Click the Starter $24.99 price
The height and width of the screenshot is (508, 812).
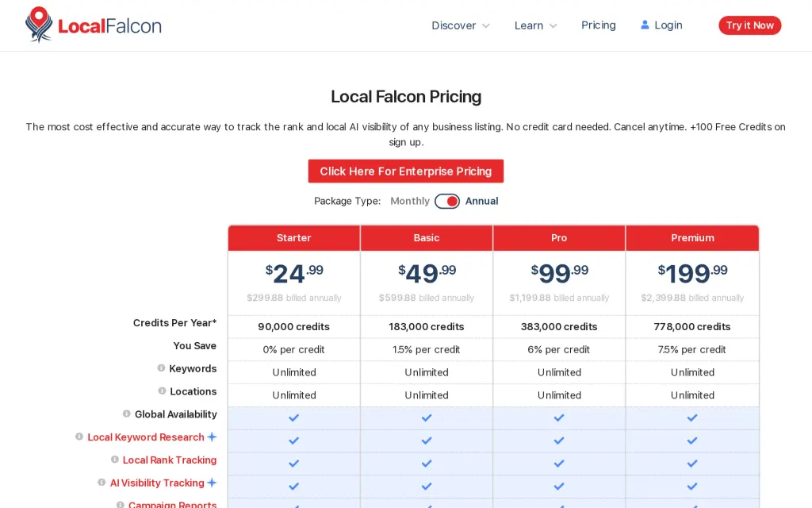(x=294, y=273)
